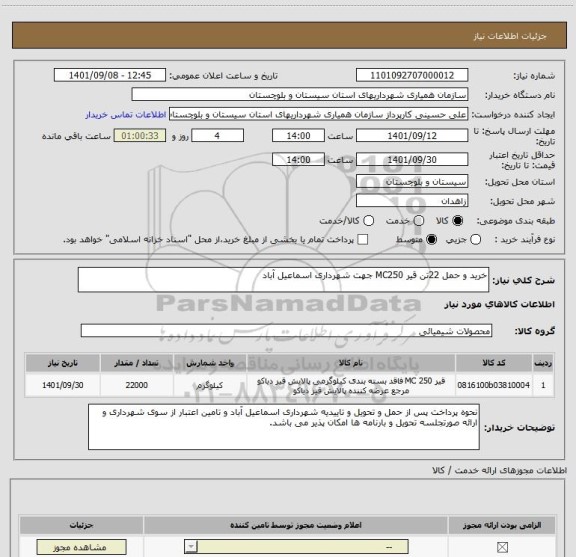Click the response deadline hour field
Image resolution: width=576 pixels, height=557 pixels.
point(298,136)
